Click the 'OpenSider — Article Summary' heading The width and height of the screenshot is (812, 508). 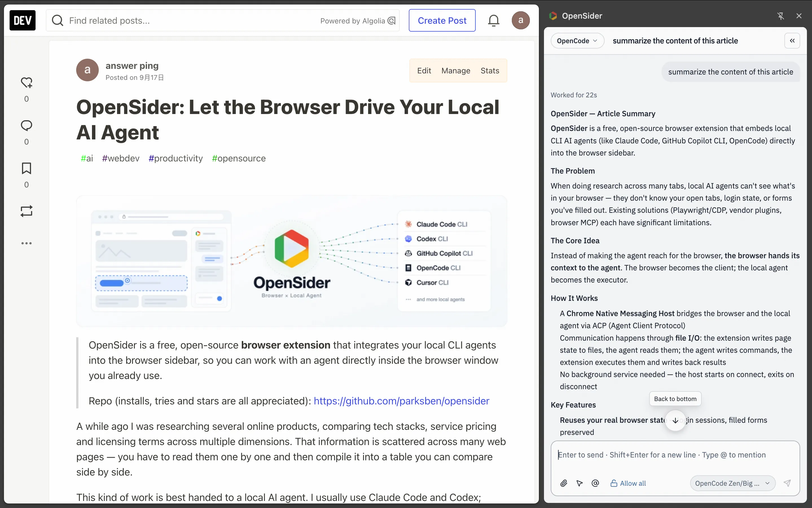603,113
